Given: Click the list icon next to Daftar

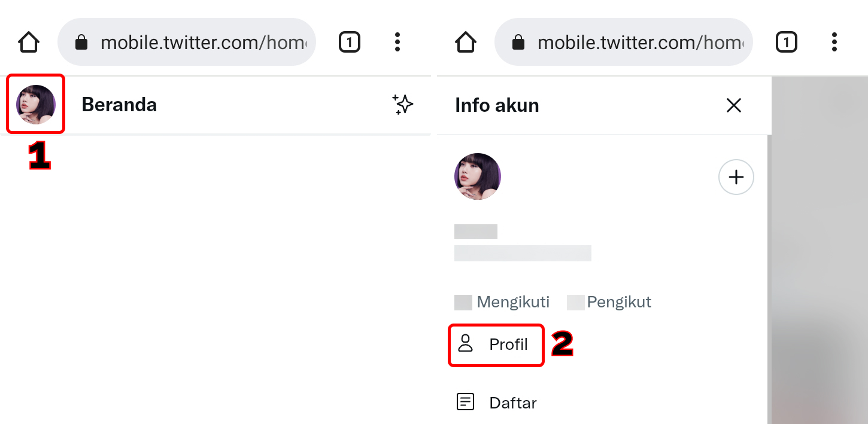Looking at the screenshot, I should tap(466, 402).
